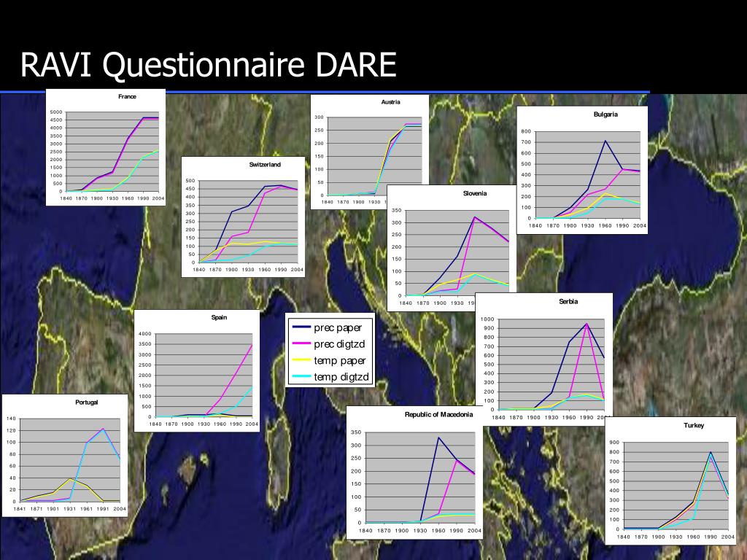Screen dimensions: 747x560
Task: Click the Portugal chart plot area
Action: (70, 460)
